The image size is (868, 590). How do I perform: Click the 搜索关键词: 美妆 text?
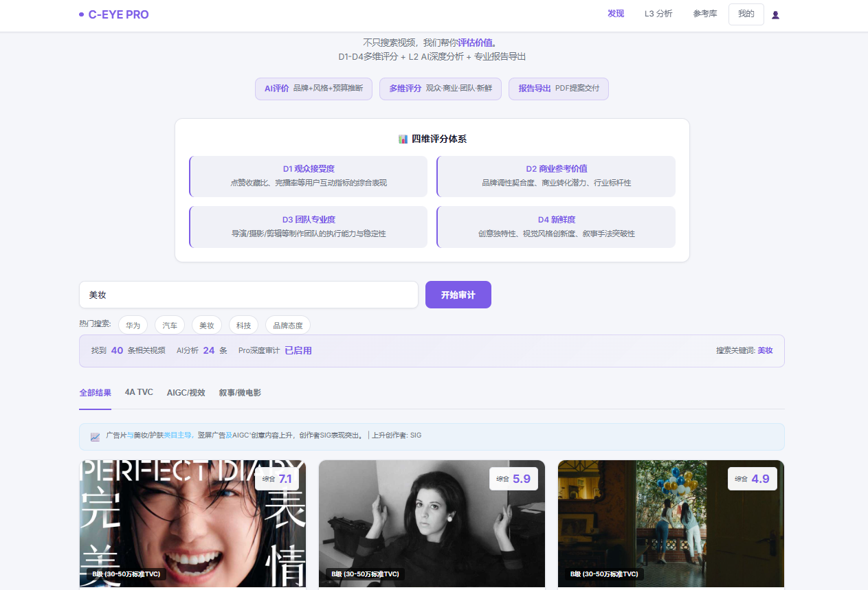pos(744,350)
